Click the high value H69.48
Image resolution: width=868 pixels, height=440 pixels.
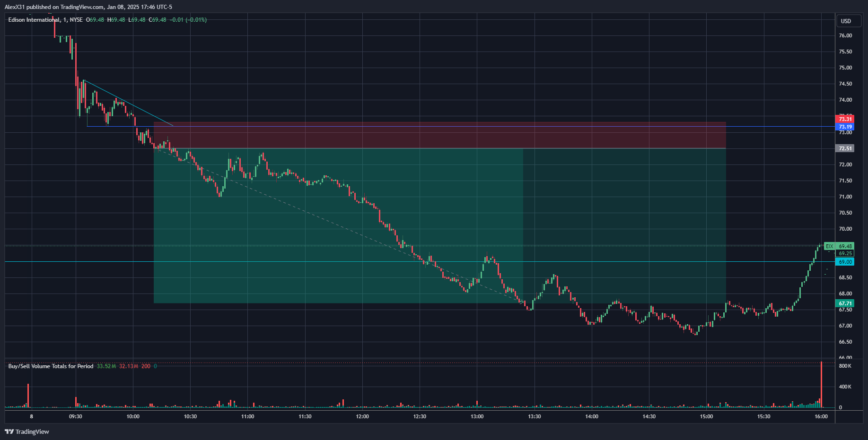tap(116, 20)
